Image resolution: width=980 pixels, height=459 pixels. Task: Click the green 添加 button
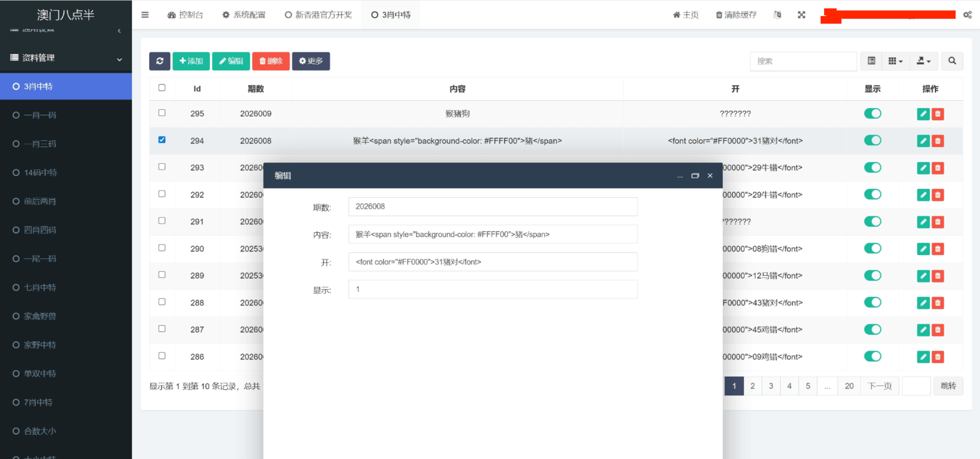point(191,61)
